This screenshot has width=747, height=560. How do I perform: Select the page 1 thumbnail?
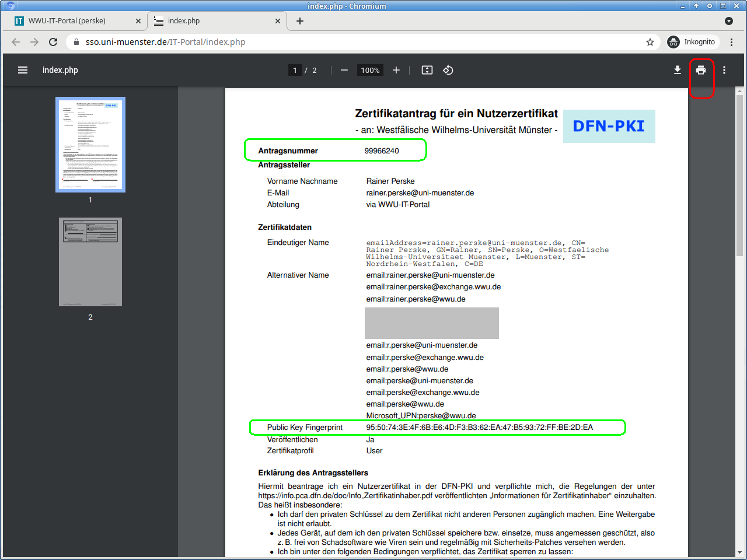(90, 145)
